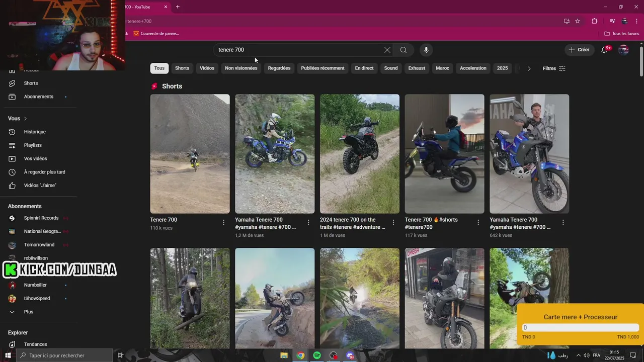The width and height of the screenshot is (644, 362).
Task: Open Task View on the taskbar
Action: (x=121, y=355)
